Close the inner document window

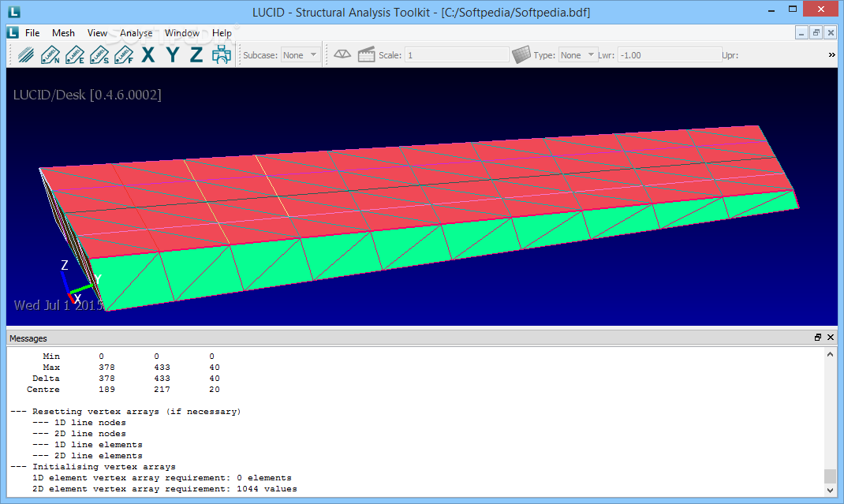click(831, 33)
